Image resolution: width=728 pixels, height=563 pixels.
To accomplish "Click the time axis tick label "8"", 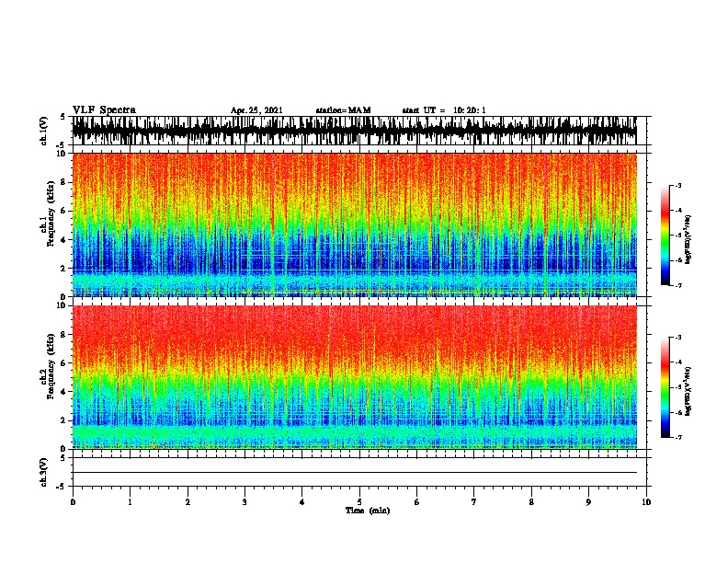I will pos(531,501).
